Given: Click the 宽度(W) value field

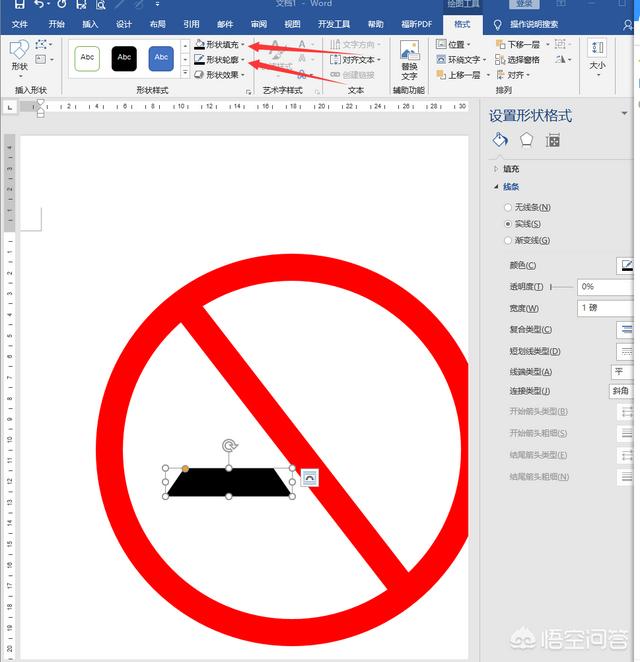Looking at the screenshot, I should pos(605,308).
